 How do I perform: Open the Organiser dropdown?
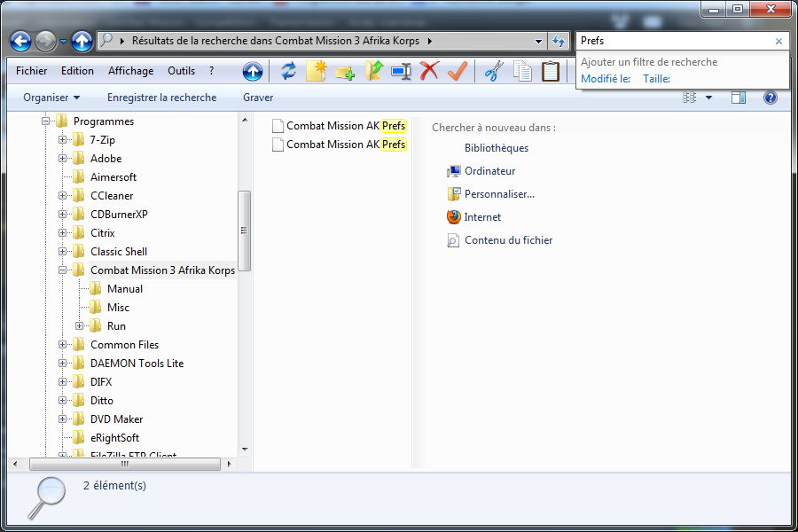click(x=51, y=98)
